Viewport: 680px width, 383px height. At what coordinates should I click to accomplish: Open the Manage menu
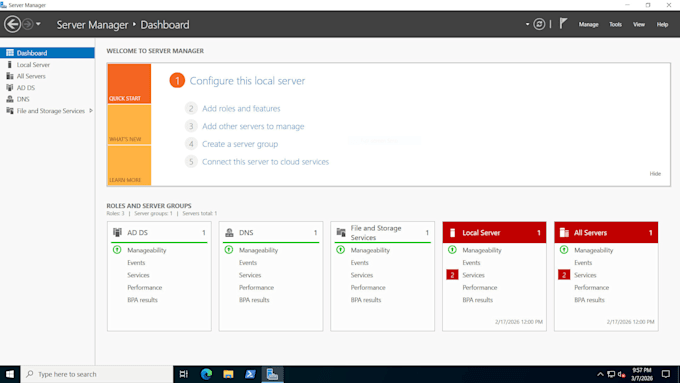pos(588,25)
